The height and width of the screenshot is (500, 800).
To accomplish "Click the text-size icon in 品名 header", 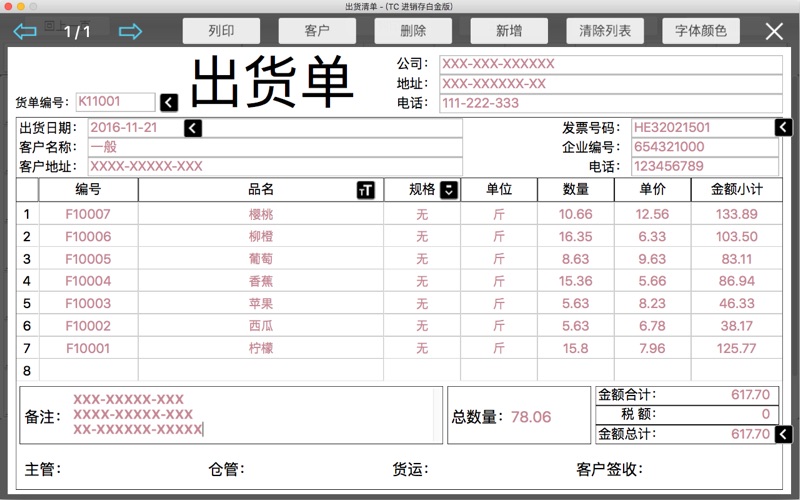I will [x=365, y=190].
